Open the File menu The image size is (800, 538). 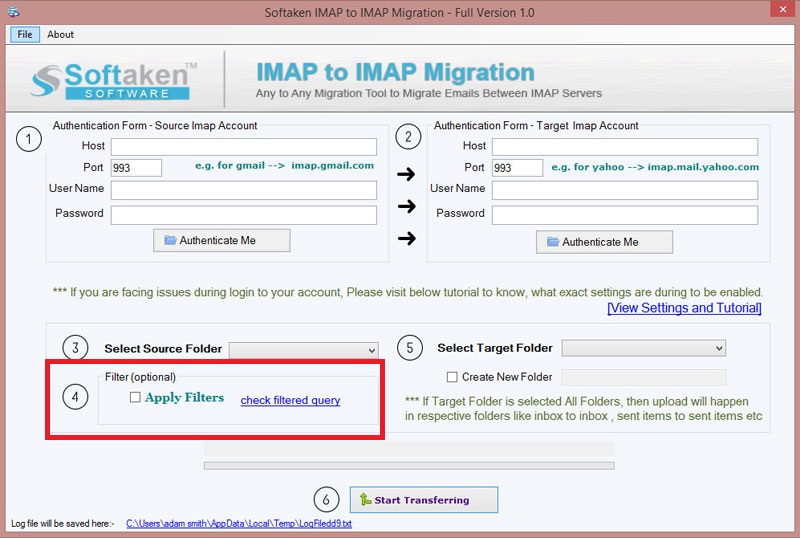point(24,34)
